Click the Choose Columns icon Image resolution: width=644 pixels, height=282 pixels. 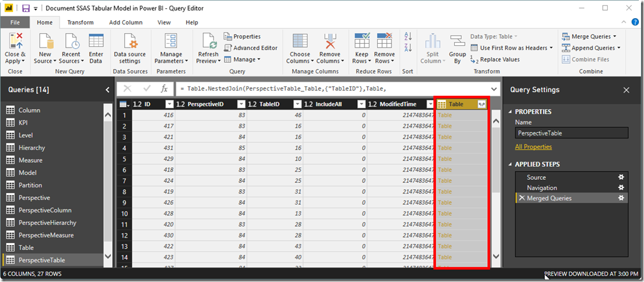coord(300,41)
